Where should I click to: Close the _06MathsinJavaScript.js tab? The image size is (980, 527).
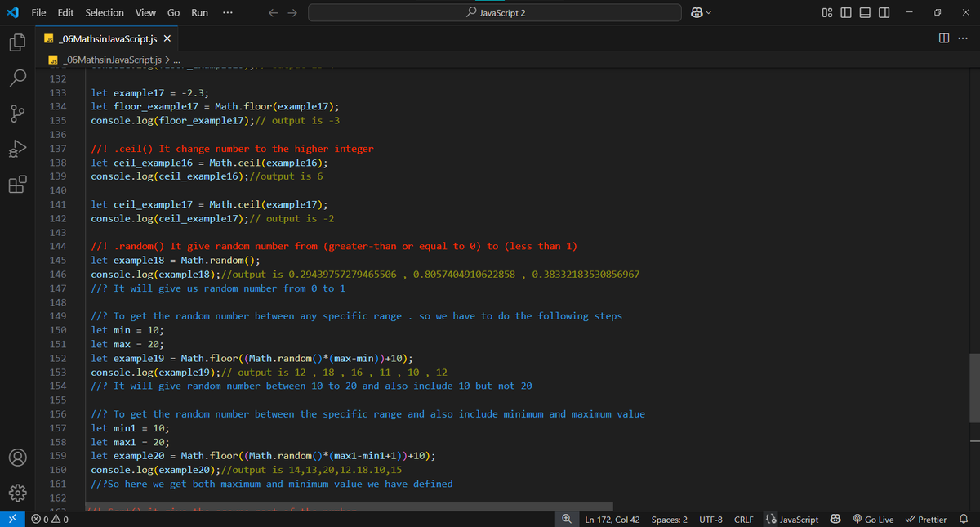click(167, 38)
